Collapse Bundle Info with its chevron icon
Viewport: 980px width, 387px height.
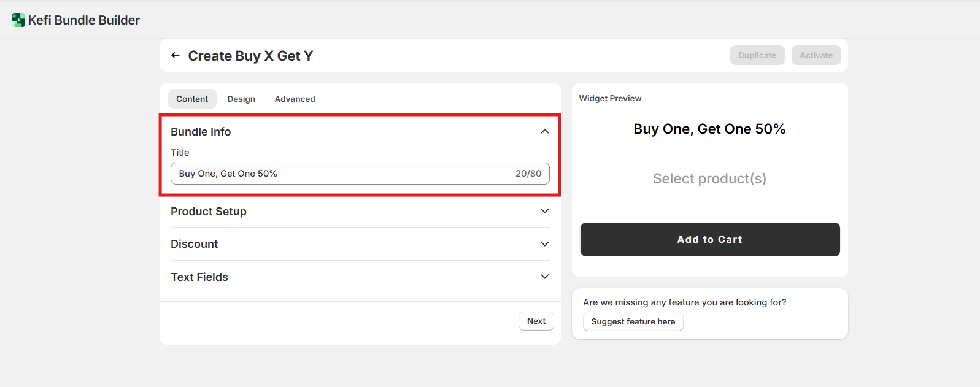tap(544, 131)
